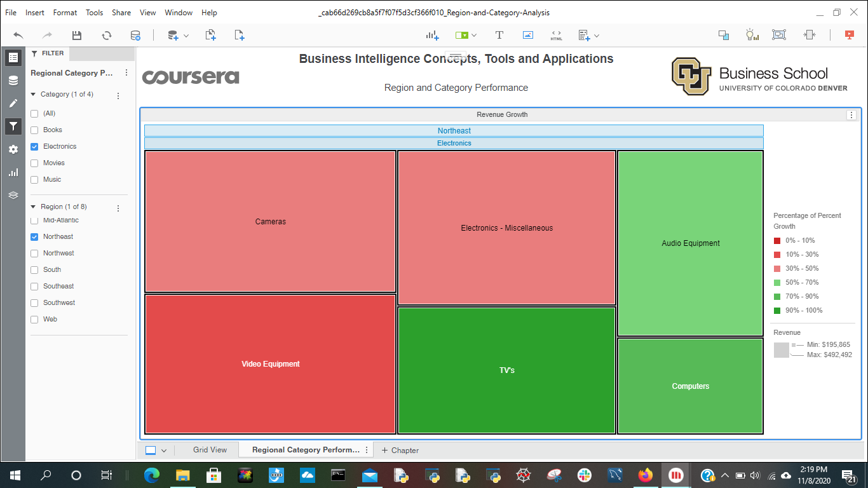Click the Refresh icon in the toolbar
Viewport: 868px width, 488px height.
(106, 36)
